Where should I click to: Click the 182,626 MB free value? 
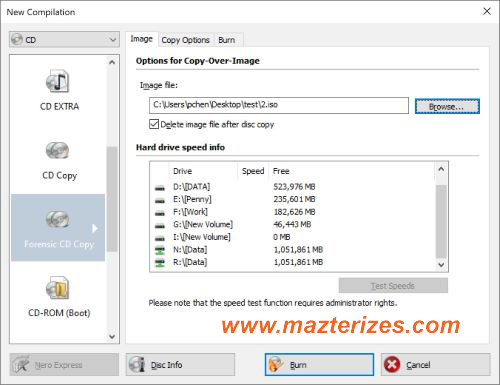[x=294, y=212]
